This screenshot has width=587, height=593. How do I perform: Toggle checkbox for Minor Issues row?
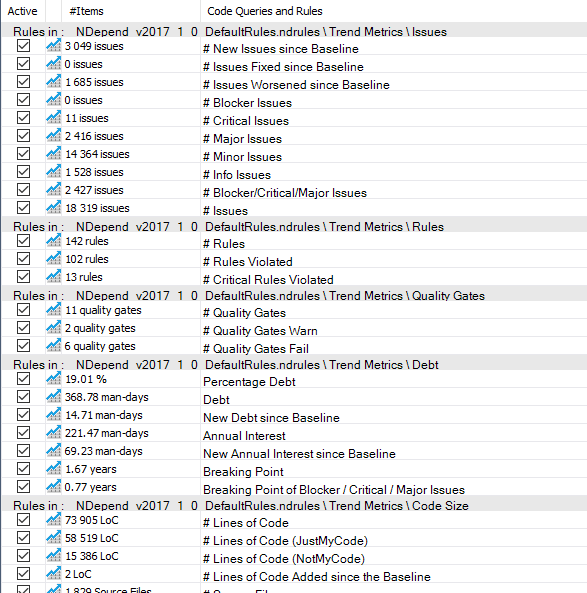[23, 154]
